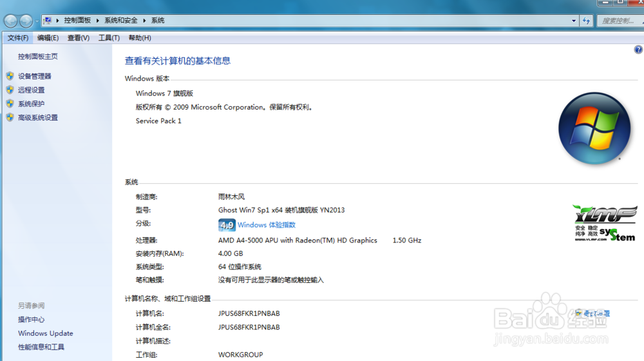This screenshot has height=361, width=644.
Task: Click the heading 查看有关计算机的基本信息
Action: (178, 61)
